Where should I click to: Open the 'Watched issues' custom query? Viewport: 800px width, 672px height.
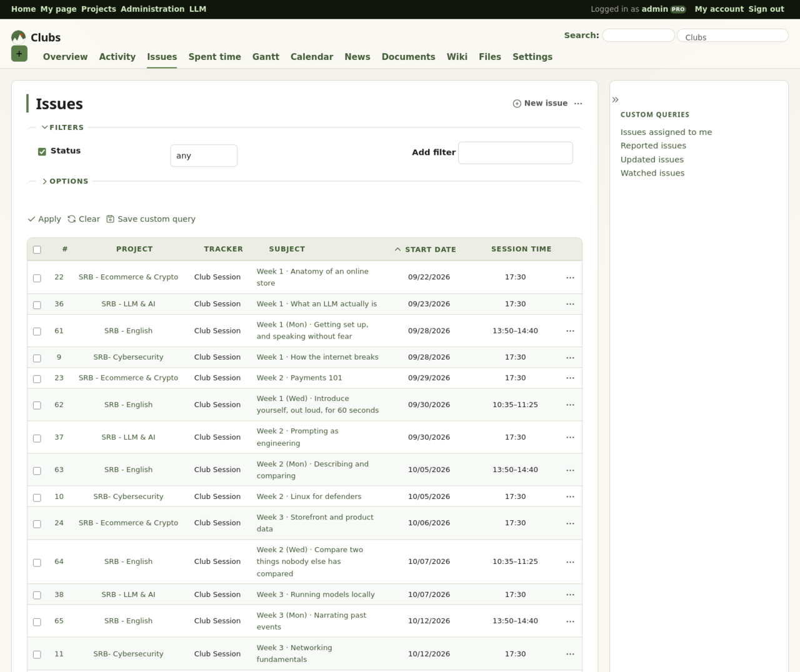click(x=652, y=173)
